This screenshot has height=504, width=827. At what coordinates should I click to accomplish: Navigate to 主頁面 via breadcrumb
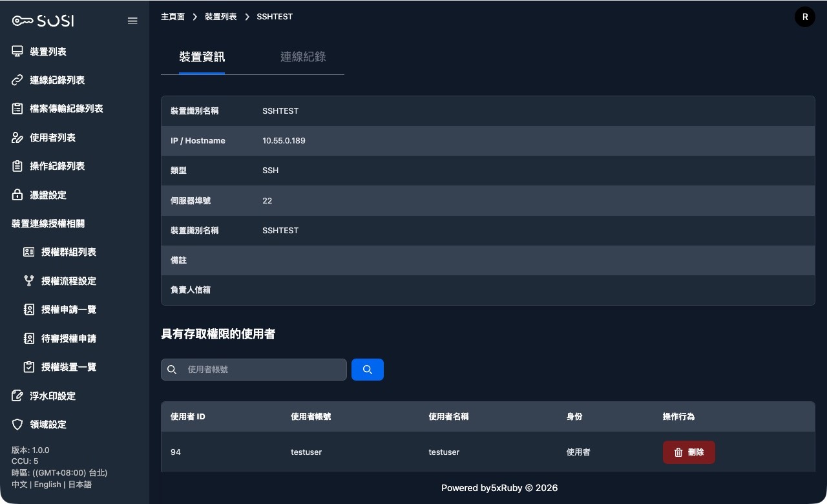173,17
